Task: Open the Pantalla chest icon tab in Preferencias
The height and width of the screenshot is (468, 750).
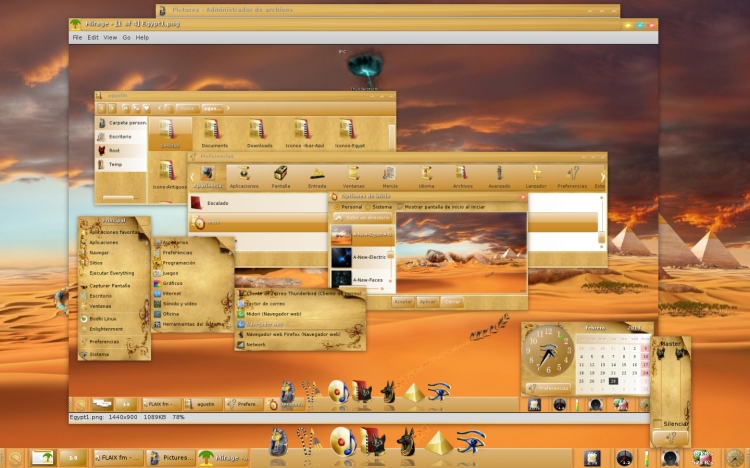Action: coord(281,177)
